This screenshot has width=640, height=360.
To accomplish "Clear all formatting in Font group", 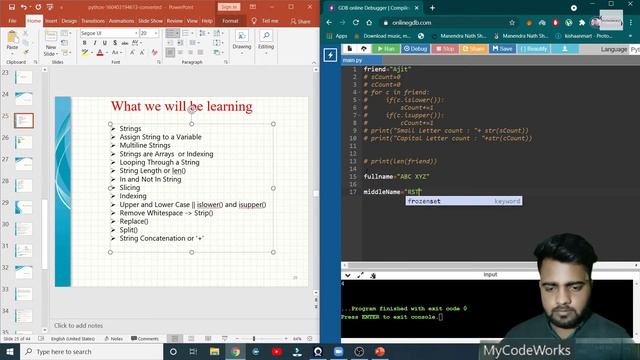I will pyautogui.click(x=154, y=52).
